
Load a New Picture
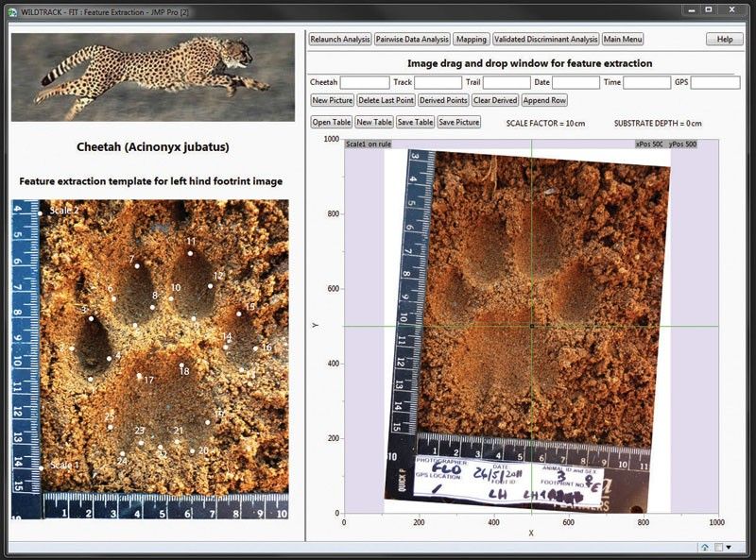tap(332, 100)
